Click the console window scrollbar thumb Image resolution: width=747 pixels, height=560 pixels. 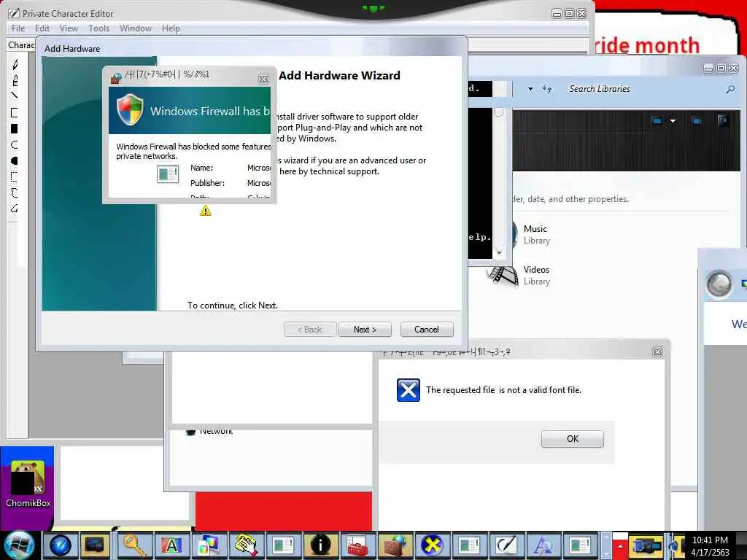click(x=499, y=112)
